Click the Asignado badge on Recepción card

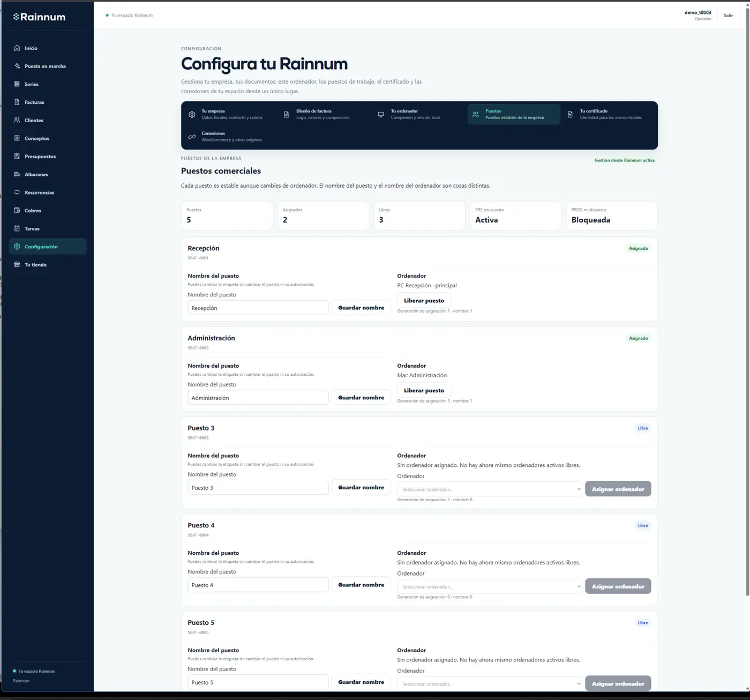pos(638,248)
